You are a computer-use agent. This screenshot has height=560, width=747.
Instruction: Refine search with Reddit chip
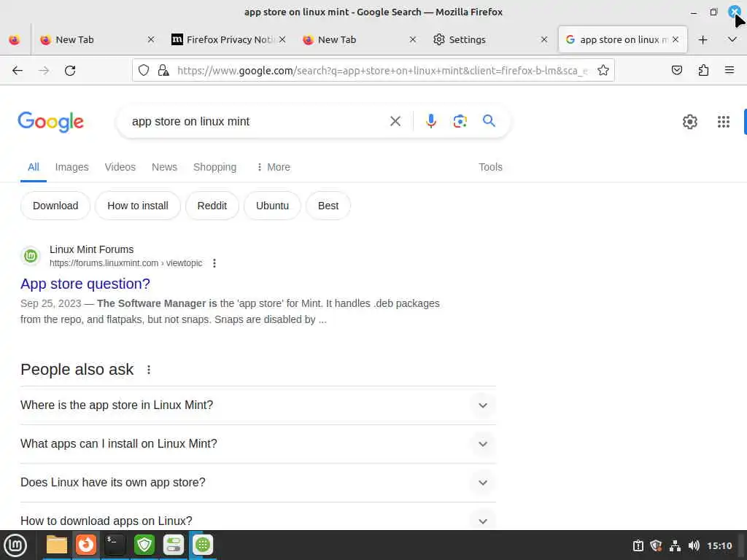(212, 206)
